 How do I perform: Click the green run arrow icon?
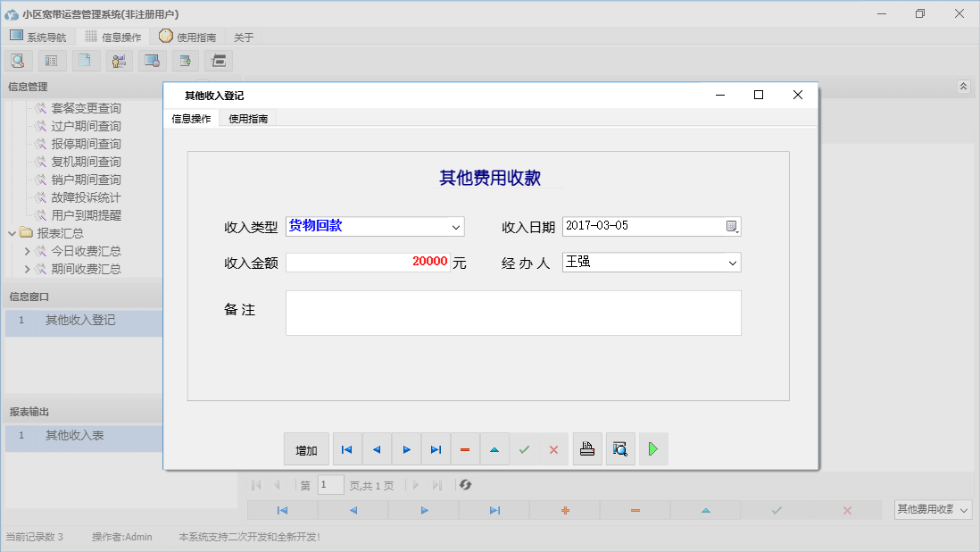pos(652,449)
